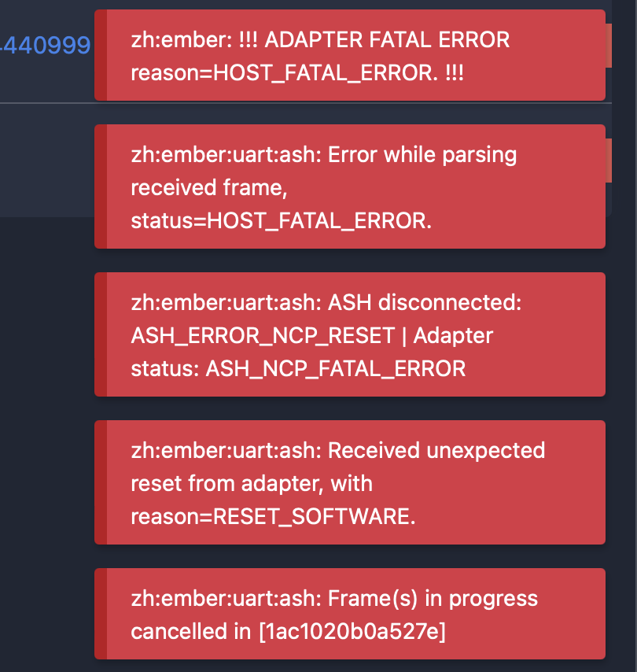Viewport: 637px width, 672px height.
Task: Click the empty table row below 440999
Action: pyautogui.click(x=47, y=161)
